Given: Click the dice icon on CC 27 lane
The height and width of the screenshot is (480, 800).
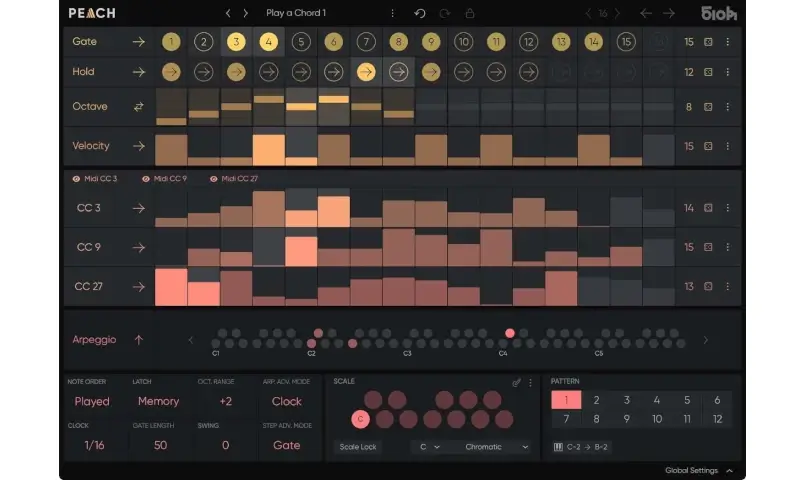Looking at the screenshot, I should [x=708, y=287].
